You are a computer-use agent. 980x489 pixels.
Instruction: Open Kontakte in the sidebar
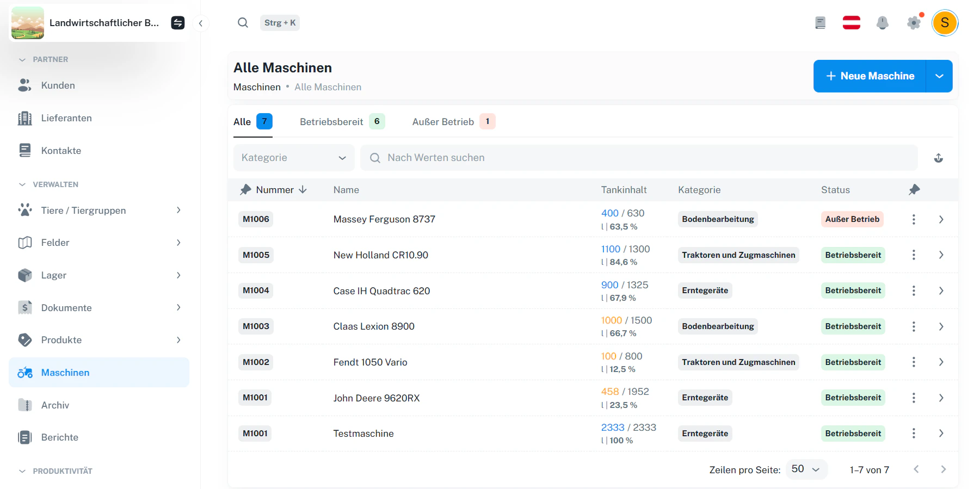click(99, 151)
